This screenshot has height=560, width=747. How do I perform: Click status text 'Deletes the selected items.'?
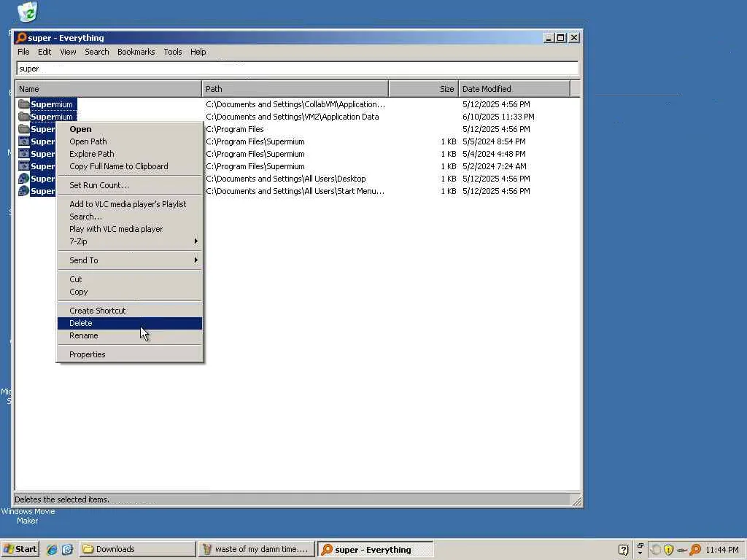(x=62, y=499)
